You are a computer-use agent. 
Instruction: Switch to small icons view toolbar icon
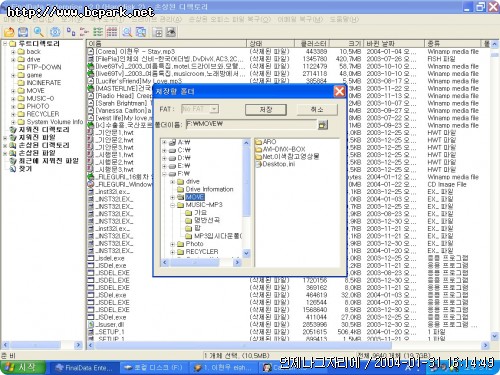coord(84,32)
